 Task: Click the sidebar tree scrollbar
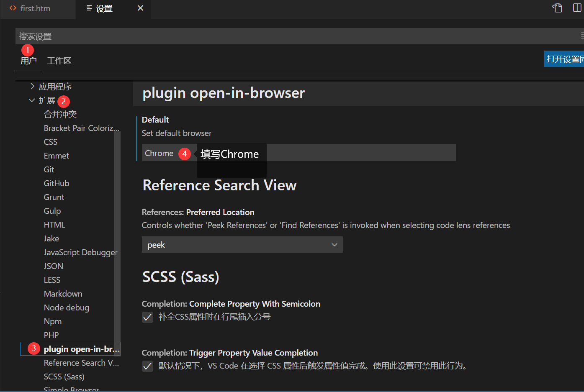[118, 238]
